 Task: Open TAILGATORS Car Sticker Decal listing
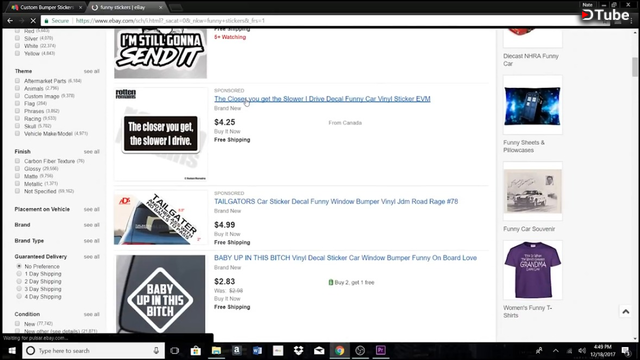click(336, 201)
